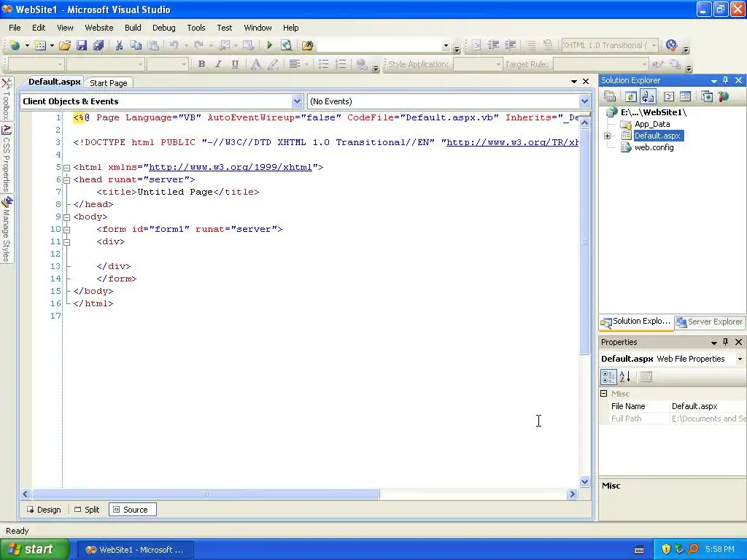Click the Copy icon in the toolbar

(136, 45)
